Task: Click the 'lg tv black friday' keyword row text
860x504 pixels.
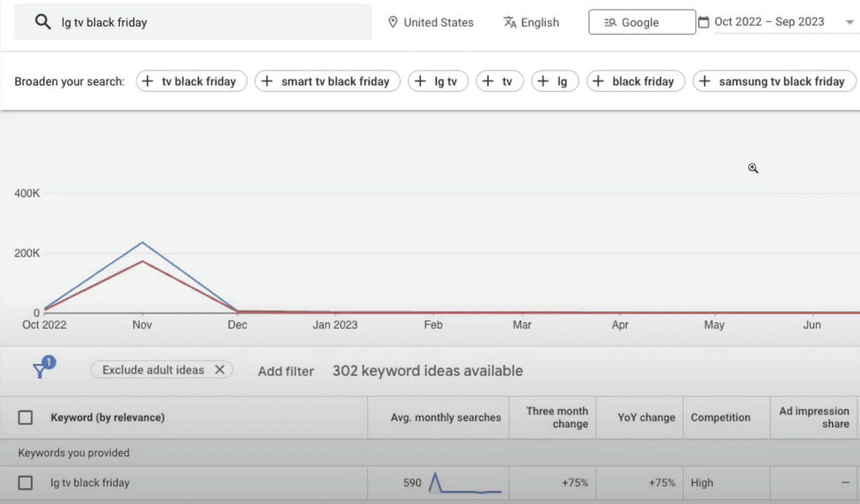Action: [x=90, y=483]
